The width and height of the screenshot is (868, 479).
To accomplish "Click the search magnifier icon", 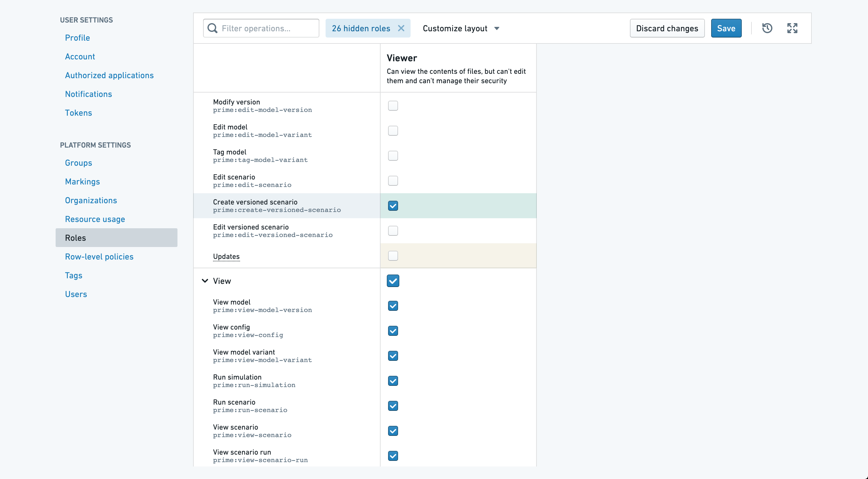I will click(x=212, y=28).
